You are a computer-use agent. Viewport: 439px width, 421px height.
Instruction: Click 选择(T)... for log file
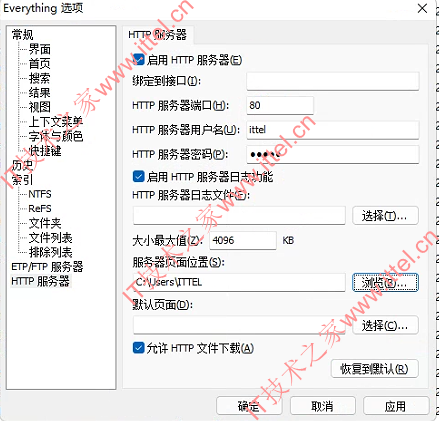click(385, 216)
